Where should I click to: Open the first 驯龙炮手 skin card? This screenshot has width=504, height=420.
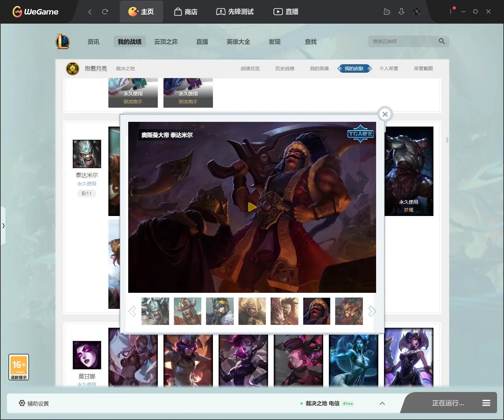tap(133, 93)
